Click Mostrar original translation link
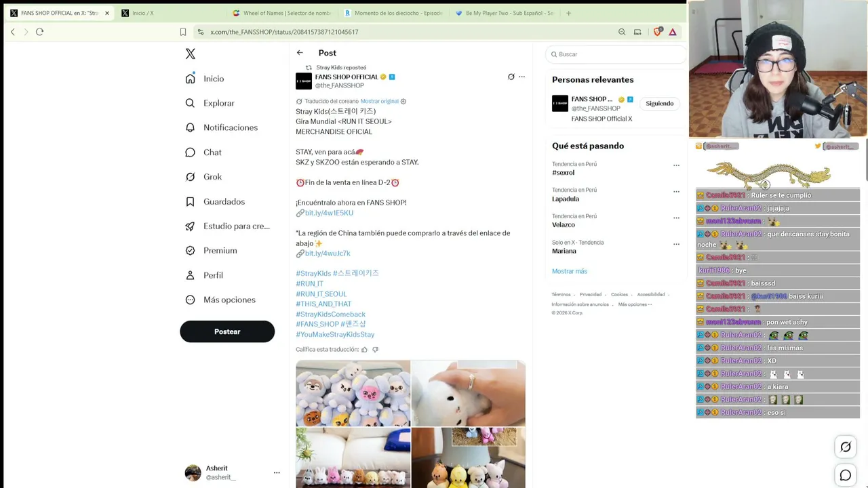Image resolution: width=868 pixels, height=488 pixels. point(380,101)
